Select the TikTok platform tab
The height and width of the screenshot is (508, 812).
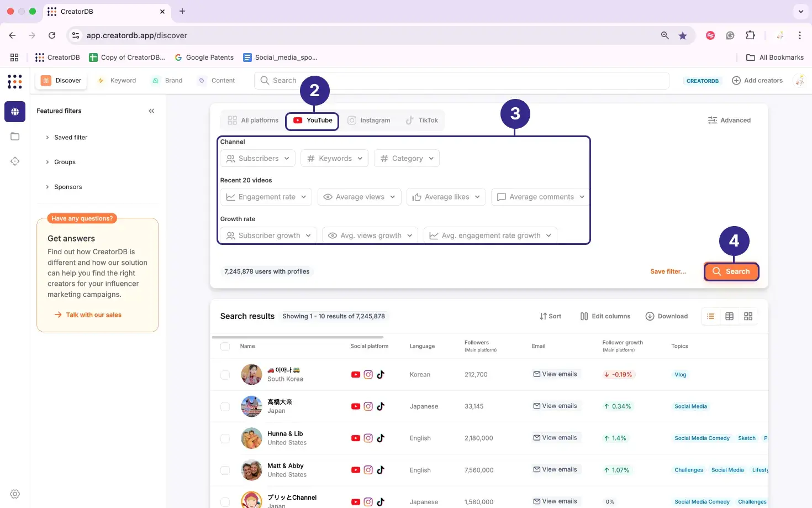[x=421, y=121]
